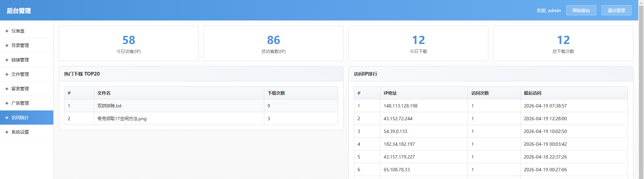Click the page vertical scrollbar
644x179 pixels.
coord(641,101)
